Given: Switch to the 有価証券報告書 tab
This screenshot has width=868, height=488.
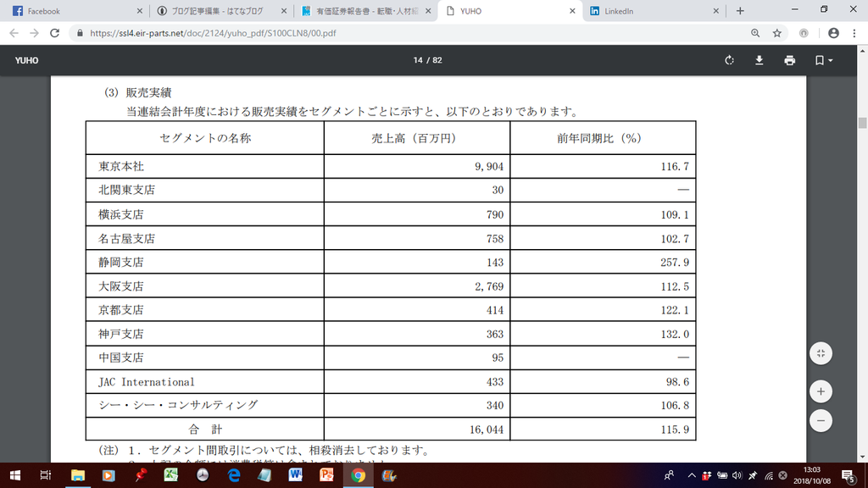Looking at the screenshot, I should tap(365, 11).
